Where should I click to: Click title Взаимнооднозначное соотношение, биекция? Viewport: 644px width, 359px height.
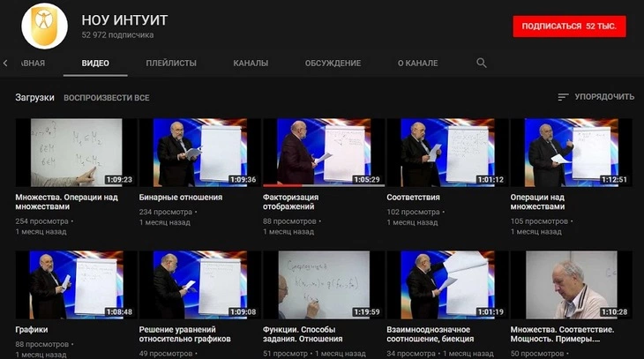pos(430,334)
